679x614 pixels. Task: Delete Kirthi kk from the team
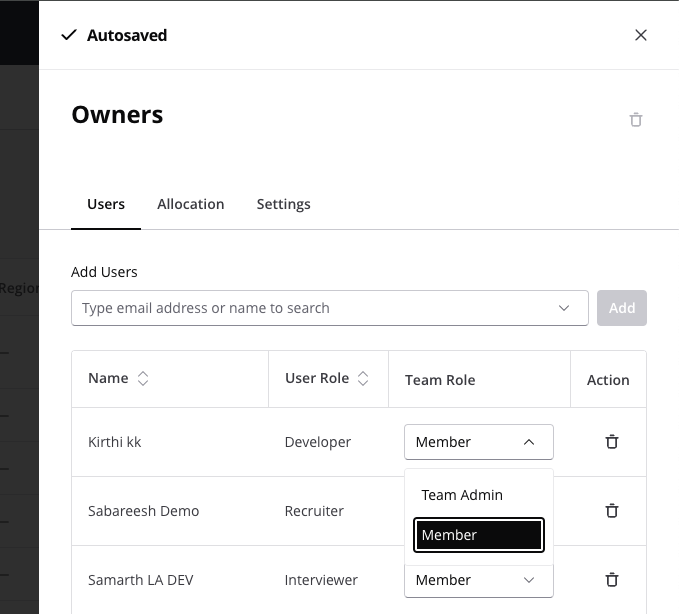612,442
